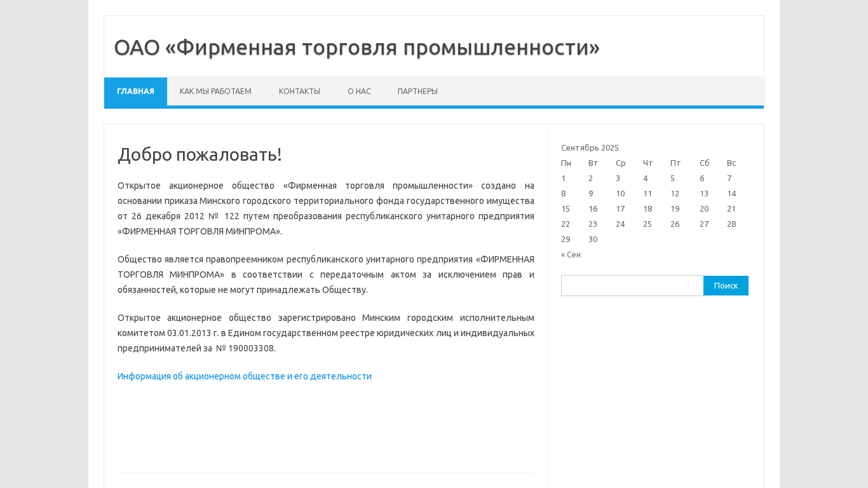Image resolution: width=868 pixels, height=488 pixels.
Task: Click calendar day 26
Action: 675,224
